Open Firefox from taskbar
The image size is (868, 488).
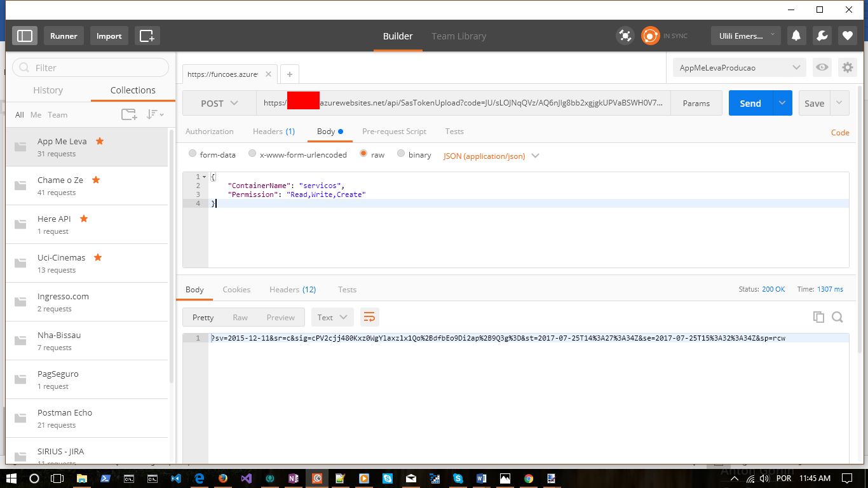(222, 478)
